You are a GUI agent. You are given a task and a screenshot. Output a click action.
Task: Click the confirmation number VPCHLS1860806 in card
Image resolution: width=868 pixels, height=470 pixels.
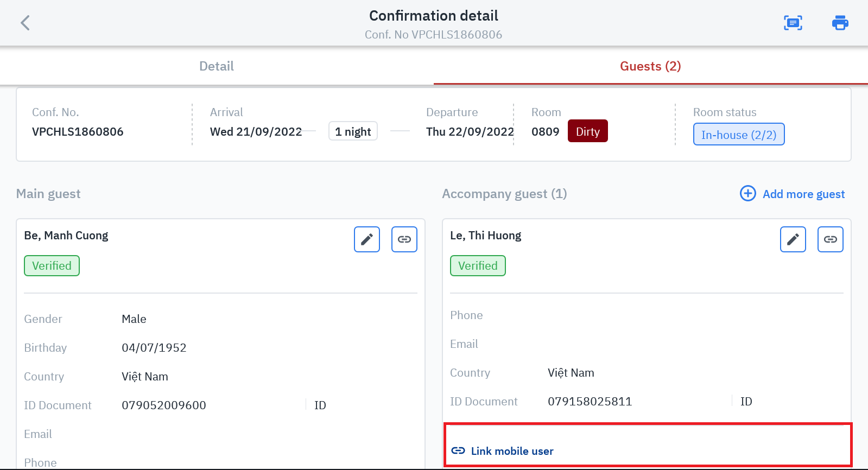[x=78, y=132]
